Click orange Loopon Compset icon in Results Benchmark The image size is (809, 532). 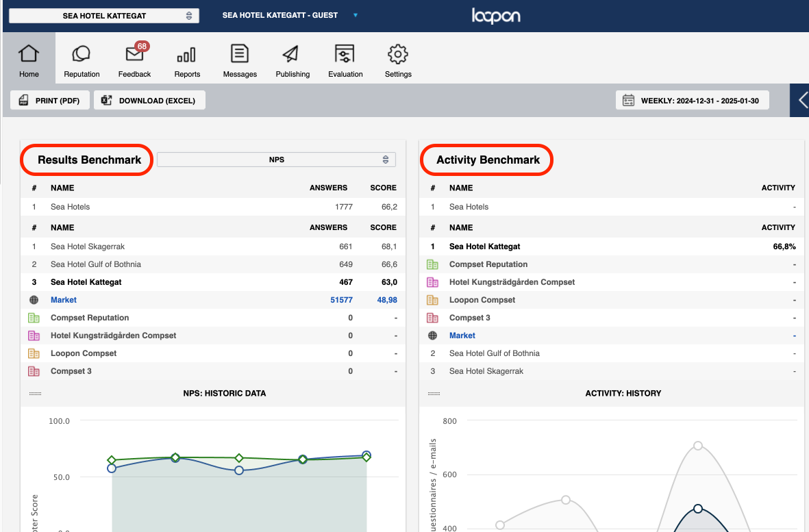(x=34, y=353)
